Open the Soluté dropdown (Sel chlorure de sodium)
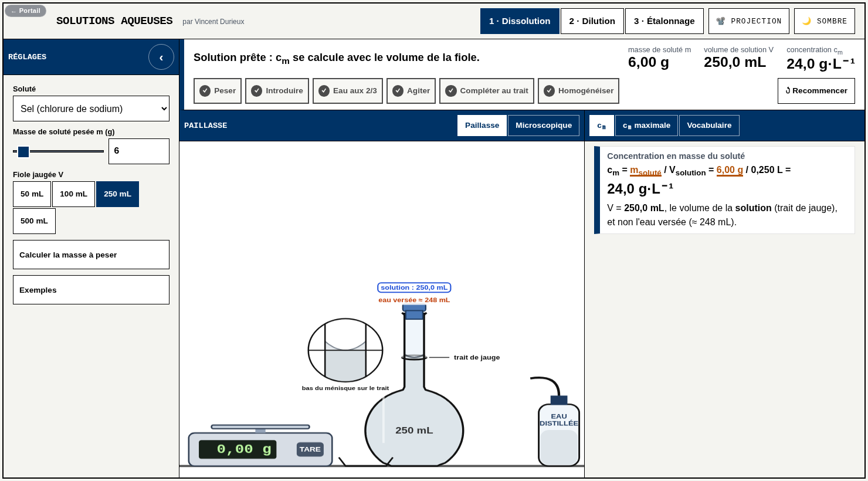The image size is (868, 481). tap(91, 109)
